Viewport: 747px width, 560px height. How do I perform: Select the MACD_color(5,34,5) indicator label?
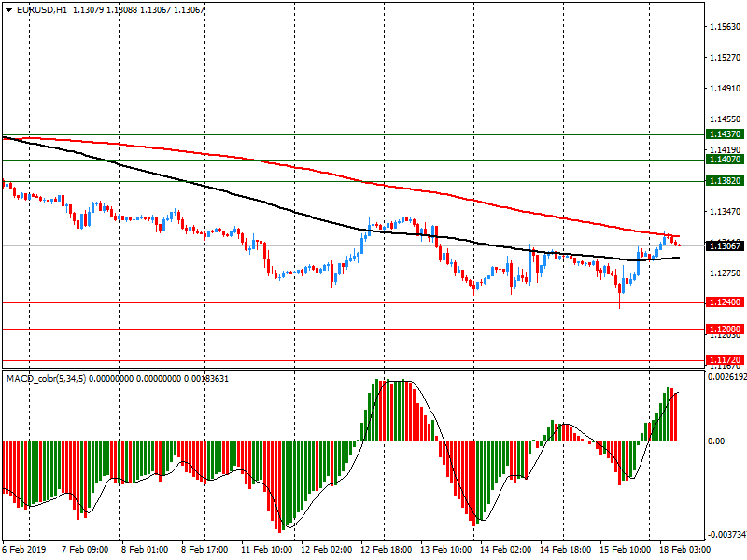point(46,379)
